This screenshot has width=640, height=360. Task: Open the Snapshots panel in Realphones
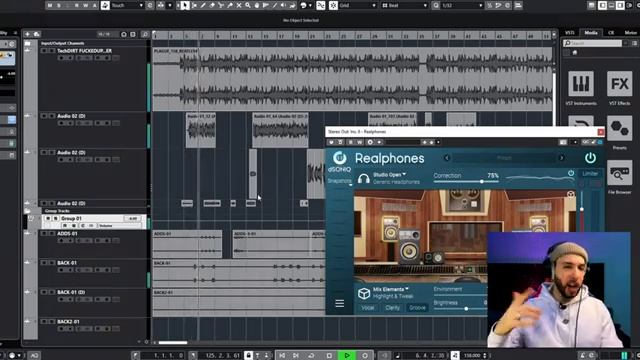[340, 181]
